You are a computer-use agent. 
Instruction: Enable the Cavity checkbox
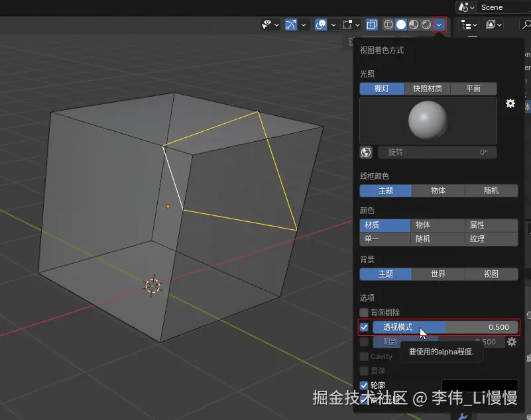point(364,356)
